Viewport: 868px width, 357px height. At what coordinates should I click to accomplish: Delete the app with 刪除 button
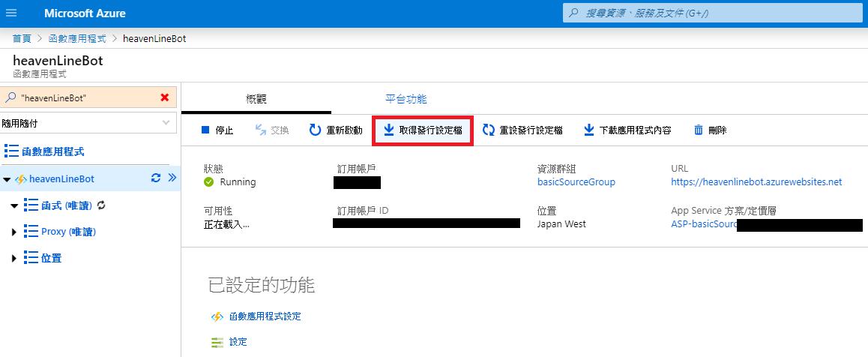point(710,130)
